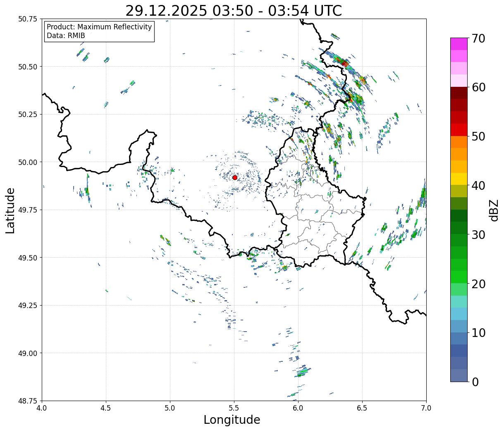Click the dark green colorbar swatch near 35
The width and height of the screenshot is (504, 430).
459,216
